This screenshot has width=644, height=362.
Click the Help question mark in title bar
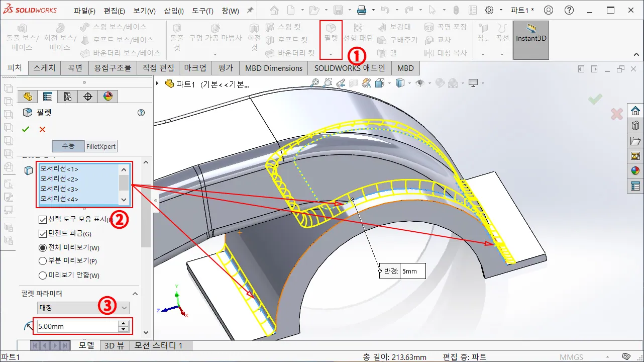coord(569,10)
